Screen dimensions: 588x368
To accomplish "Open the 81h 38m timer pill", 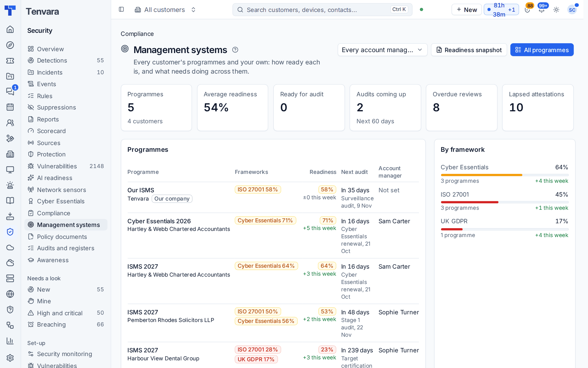I will tap(501, 10).
